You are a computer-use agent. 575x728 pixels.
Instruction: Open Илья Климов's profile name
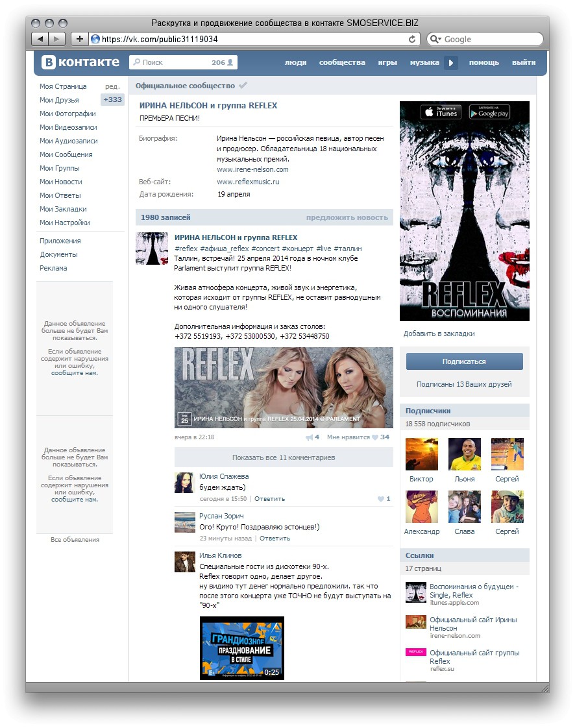tap(220, 555)
